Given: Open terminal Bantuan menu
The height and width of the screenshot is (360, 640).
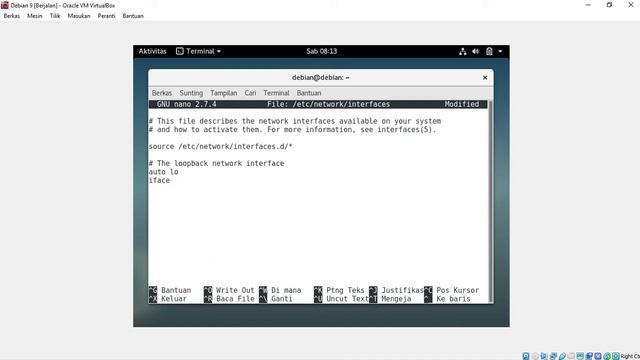Looking at the screenshot, I should pos(309,93).
